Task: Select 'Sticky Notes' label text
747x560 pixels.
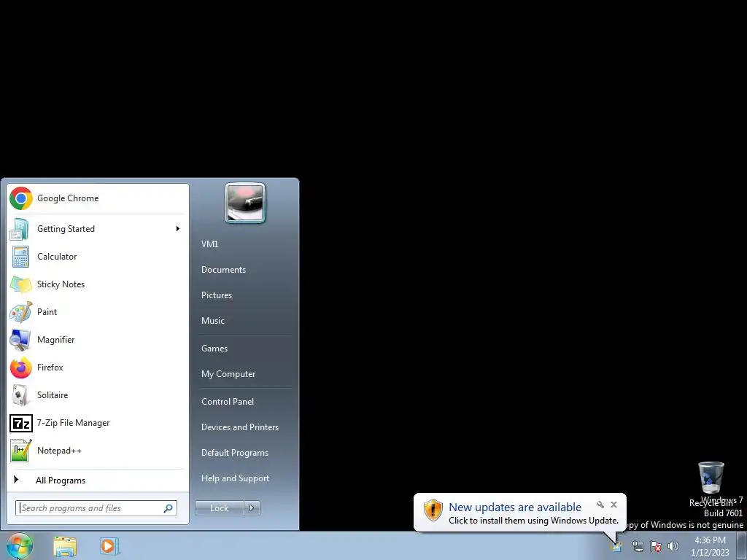Action: [61, 284]
